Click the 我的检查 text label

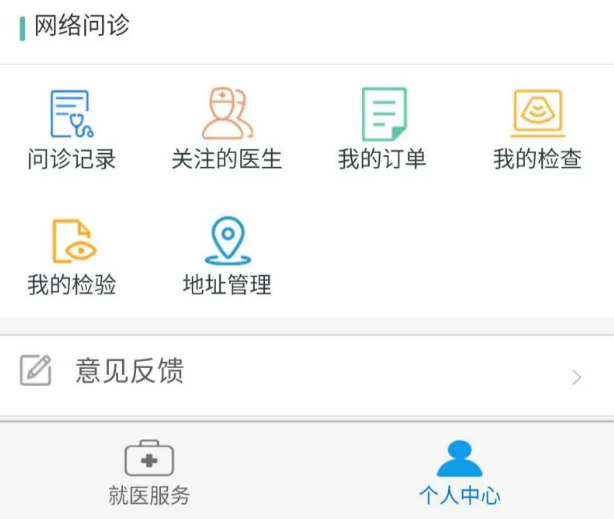[x=538, y=159]
